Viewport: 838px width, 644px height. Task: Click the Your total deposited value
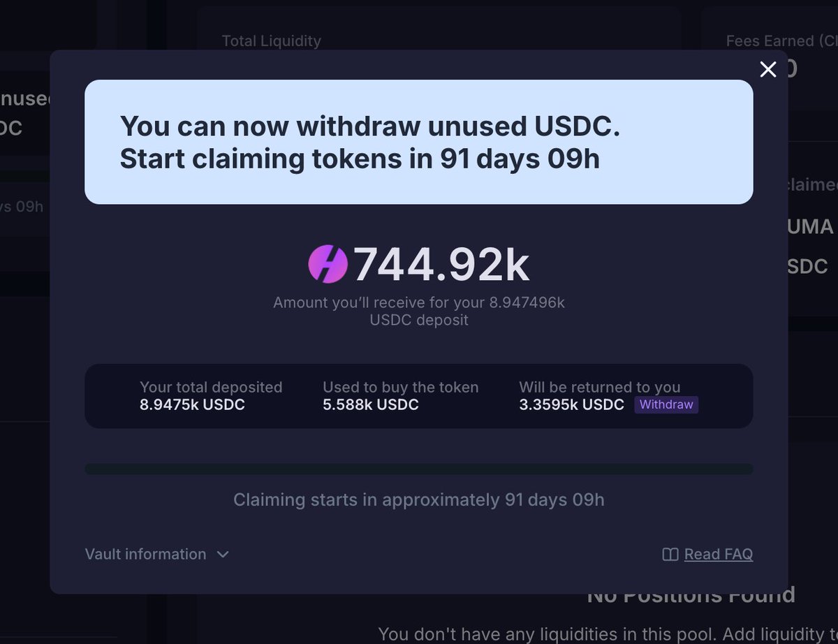[193, 405]
